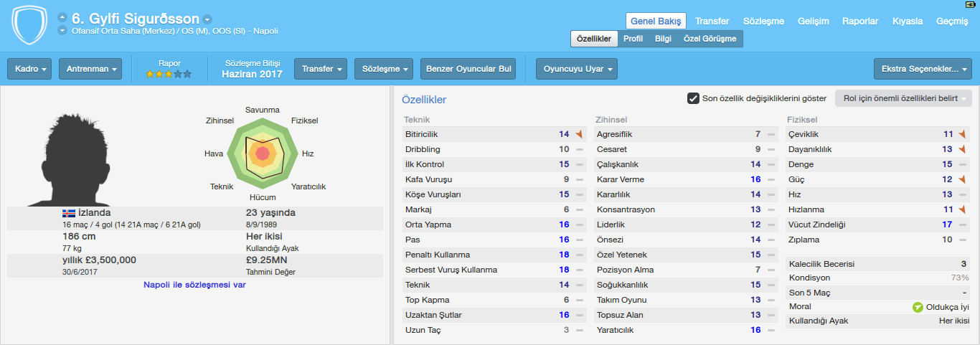
Task: Click the Iceland flag icon
Action: (x=69, y=213)
